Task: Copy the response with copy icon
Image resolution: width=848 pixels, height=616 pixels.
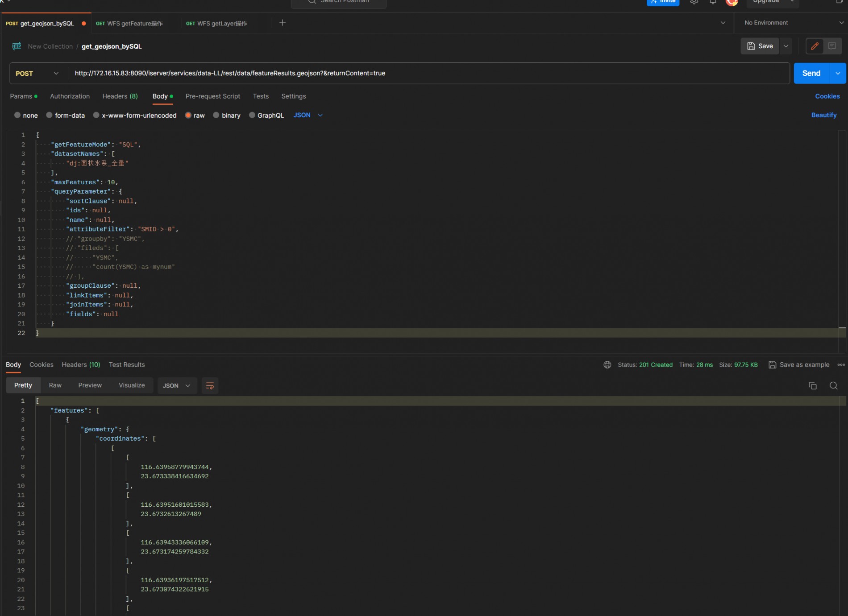Action: coord(812,386)
